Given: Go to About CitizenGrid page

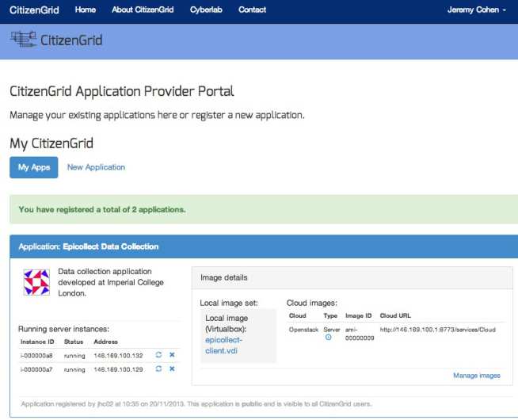Looking at the screenshot, I should pyautogui.click(x=143, y=10).
